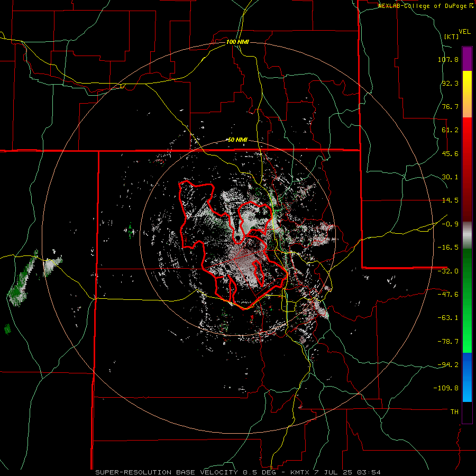This screenshot has height=476, width=476.
Task: Pick the gray near-zero segment of color bar
Action: tap(467, 235)
